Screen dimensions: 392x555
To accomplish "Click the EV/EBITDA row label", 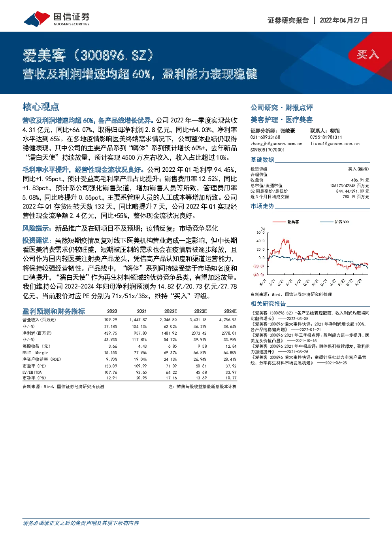I will [32, 372].
